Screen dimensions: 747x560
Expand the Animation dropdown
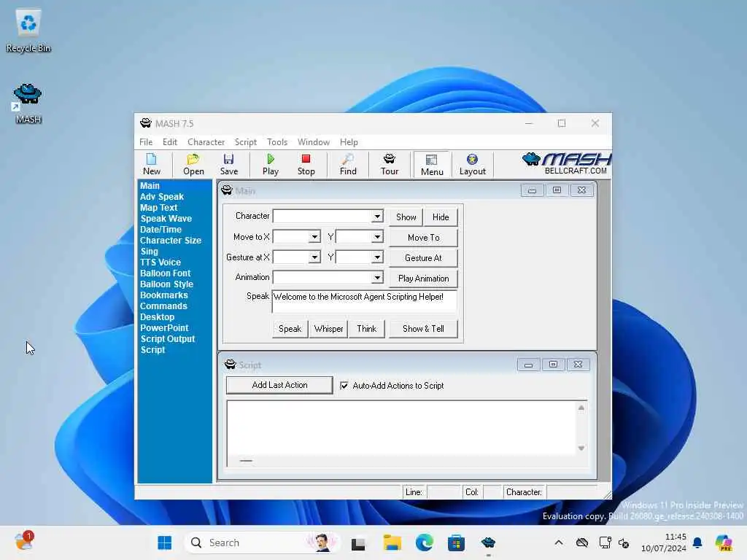click(377, 278)
